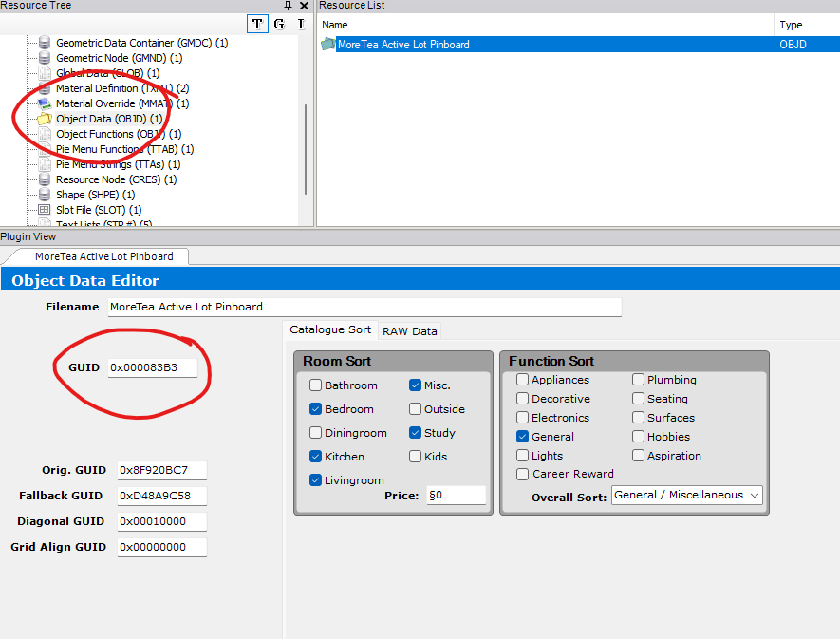Click the I filter icon in Resource Tree
Image resolution: width=840 pixels, height=639 pixels.
tap(300, 24)
